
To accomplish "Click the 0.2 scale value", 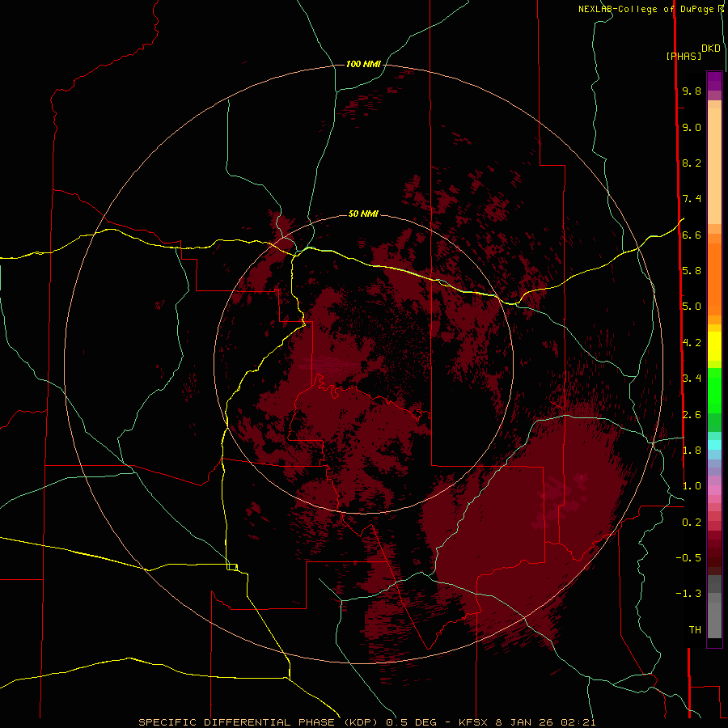I will tap(692, 523).
